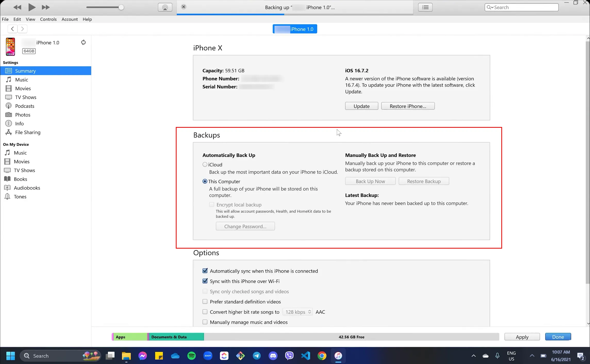The image size is (590, 364).
Task: Click the fast forward playback button
Action: [46, 7]
